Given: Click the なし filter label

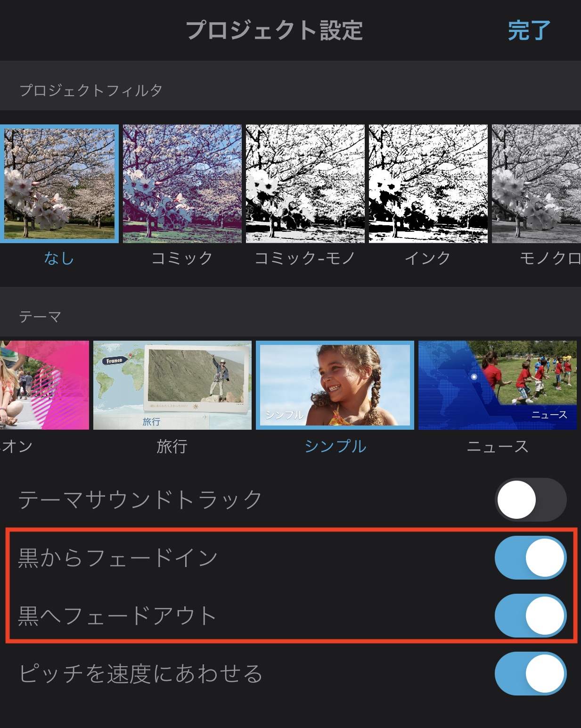Looking at the screenshot, I should click(x=59, y=258).
